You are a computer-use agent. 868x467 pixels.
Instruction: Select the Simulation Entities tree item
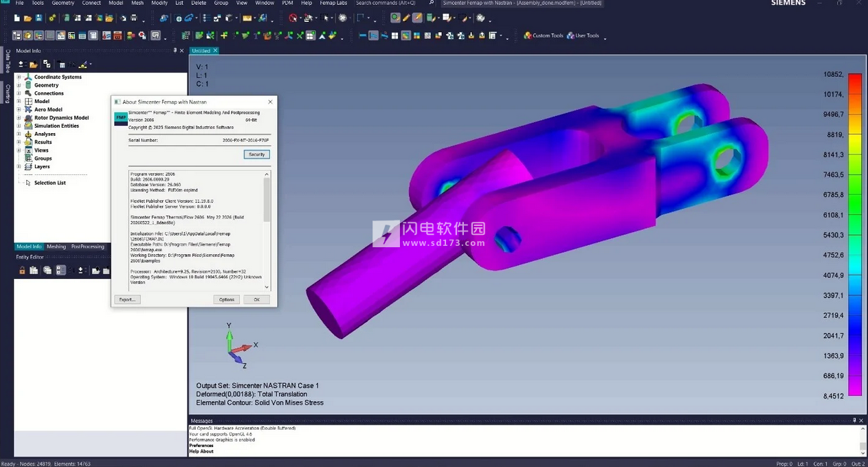tap(56, 126)
